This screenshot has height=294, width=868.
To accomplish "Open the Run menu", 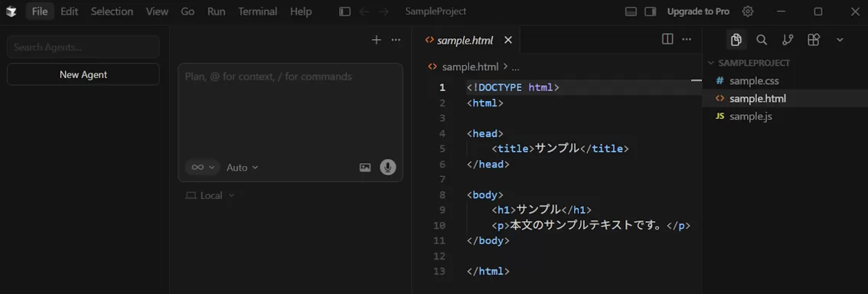I will pos(216,11).
